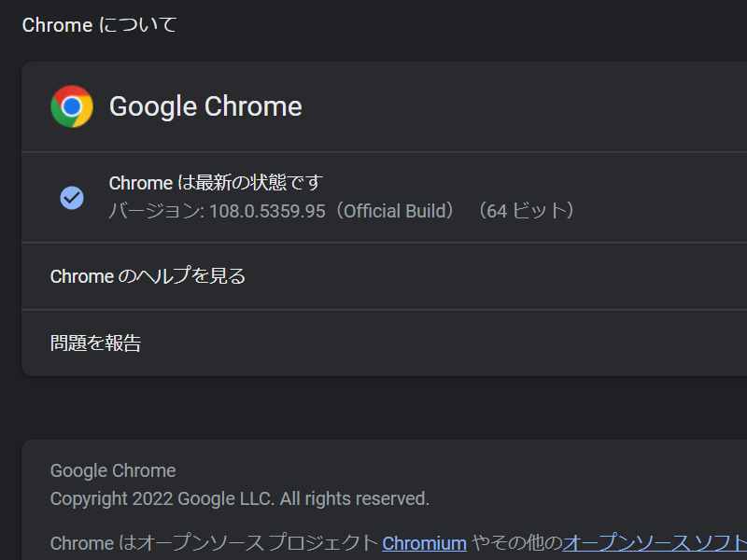747x560 pixels.
Task: Click the Chrome について page heading
Action: coord(99,25)
